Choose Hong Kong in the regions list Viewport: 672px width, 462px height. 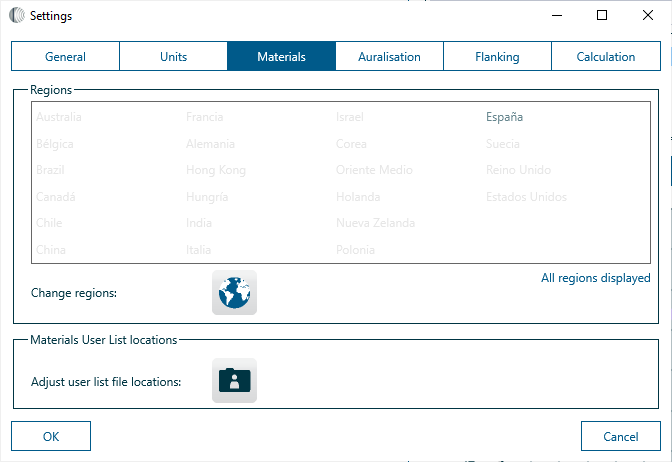click(216, 170)
